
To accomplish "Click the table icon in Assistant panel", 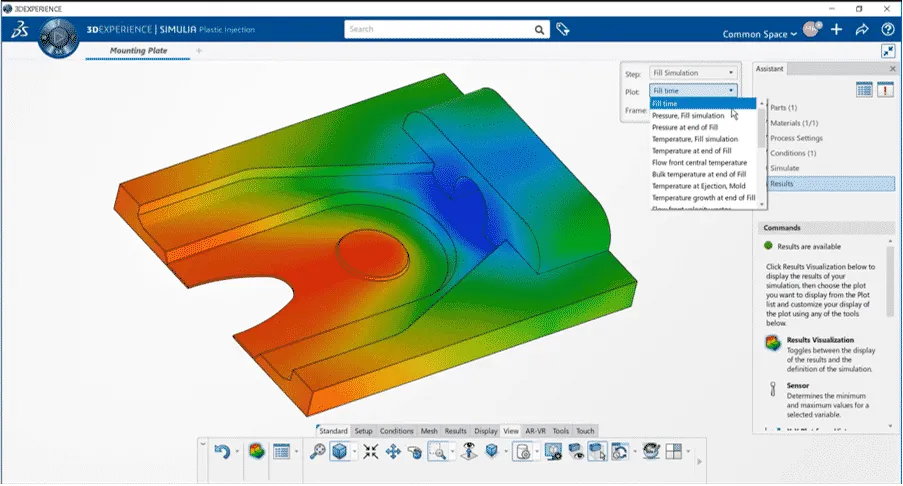I will (x=864, y=89).
